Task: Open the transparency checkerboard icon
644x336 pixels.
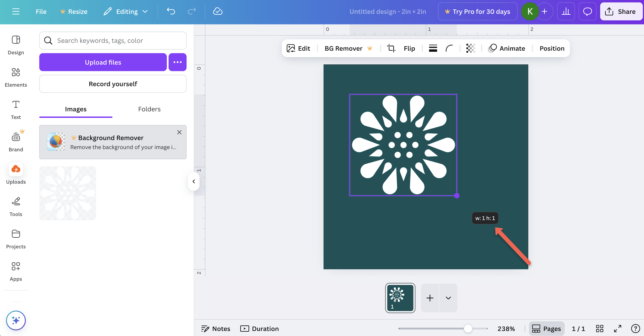Action: tap(471, 48)
